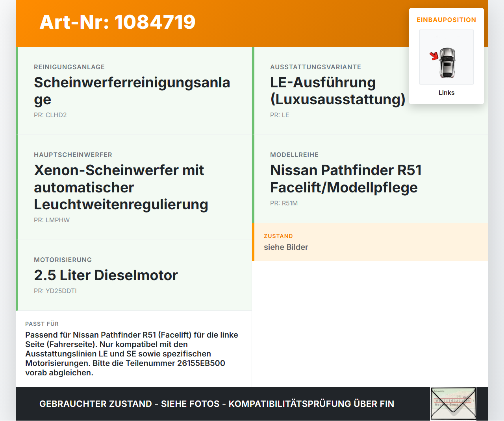
Task: Click the car position image under Einbauposition
Action: coord(447,57)
